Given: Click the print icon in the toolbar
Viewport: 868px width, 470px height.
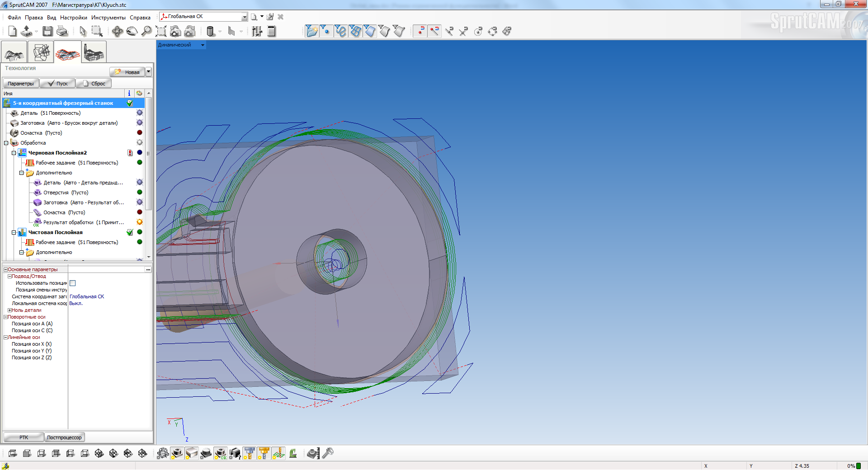Looking at the screenshot, I should [x=62, y=31].
